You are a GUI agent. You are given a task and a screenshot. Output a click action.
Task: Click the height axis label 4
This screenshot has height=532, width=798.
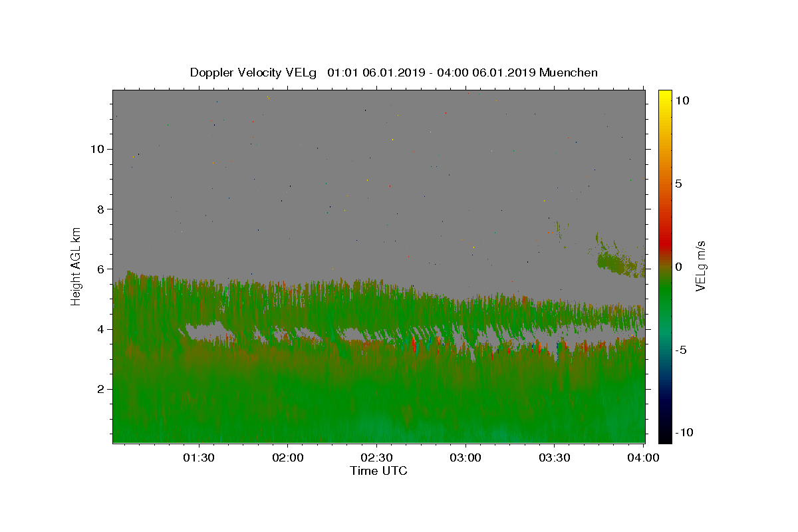tap(101, 329)
